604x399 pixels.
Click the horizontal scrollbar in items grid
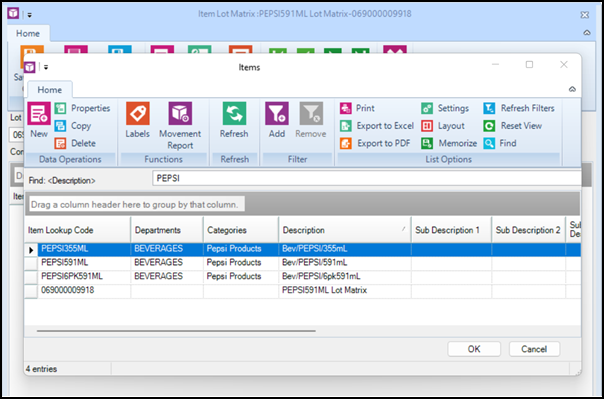(176, 330)
